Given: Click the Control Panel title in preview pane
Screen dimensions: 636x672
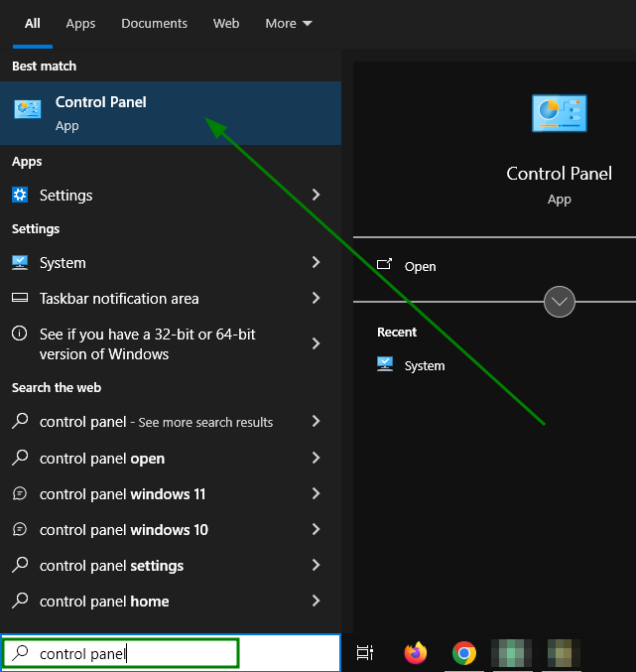Looking at the screenshot, I should coord(559,174).
